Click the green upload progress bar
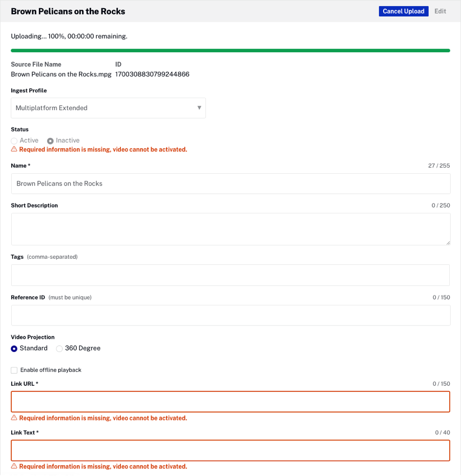 230,51
